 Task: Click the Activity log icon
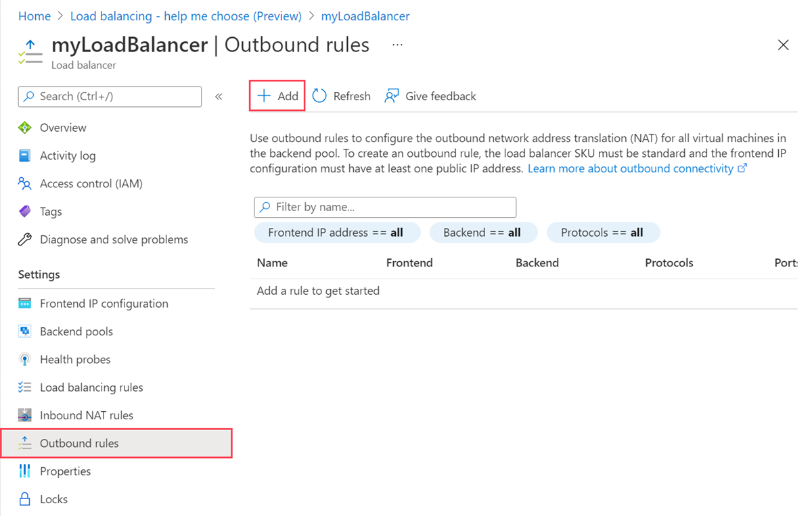(x=25, y=156)
